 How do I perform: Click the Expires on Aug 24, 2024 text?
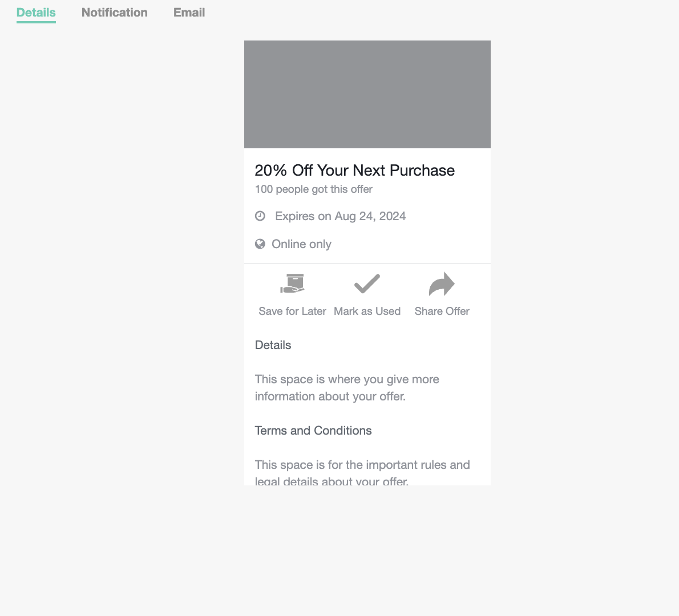[x=340, y=216]
